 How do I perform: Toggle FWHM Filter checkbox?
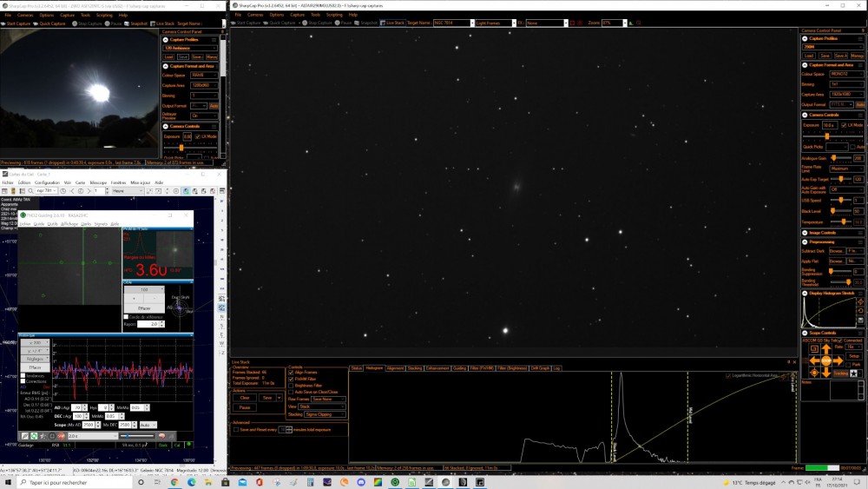[x=291, y=380]
